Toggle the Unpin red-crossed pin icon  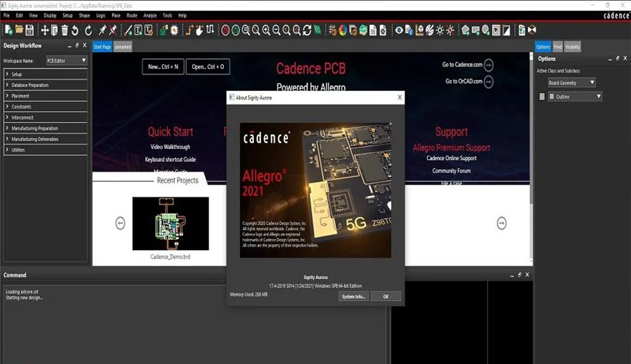(113, 30)
